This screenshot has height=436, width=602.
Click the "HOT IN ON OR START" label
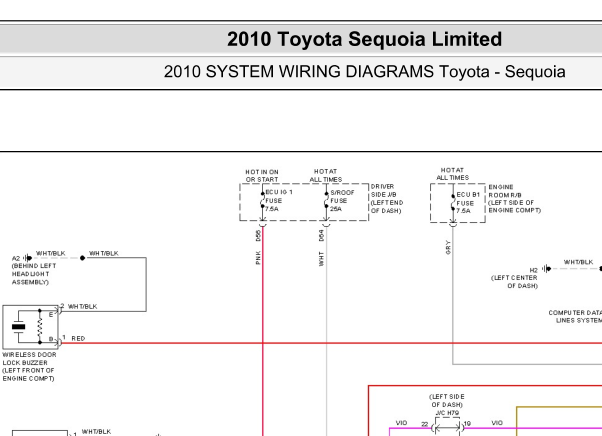click(262, 176)
